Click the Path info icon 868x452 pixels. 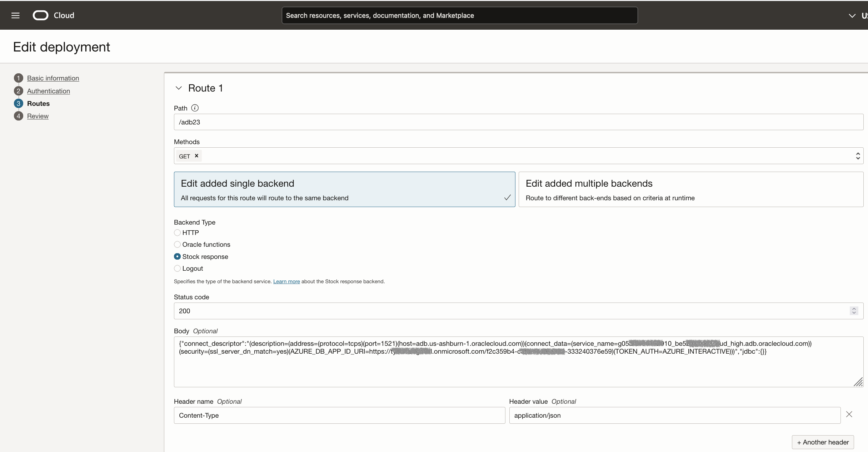tap(195, 108)
